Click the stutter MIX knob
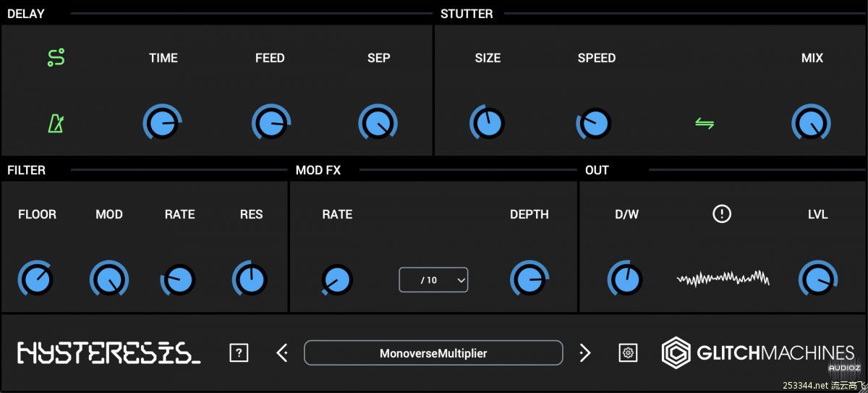 pyautogui.click(x=811, y=124)
